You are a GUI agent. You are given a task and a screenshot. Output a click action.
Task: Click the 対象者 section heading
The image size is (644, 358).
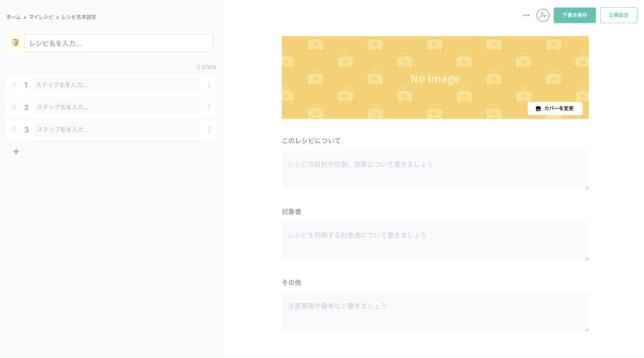(291, 211)
